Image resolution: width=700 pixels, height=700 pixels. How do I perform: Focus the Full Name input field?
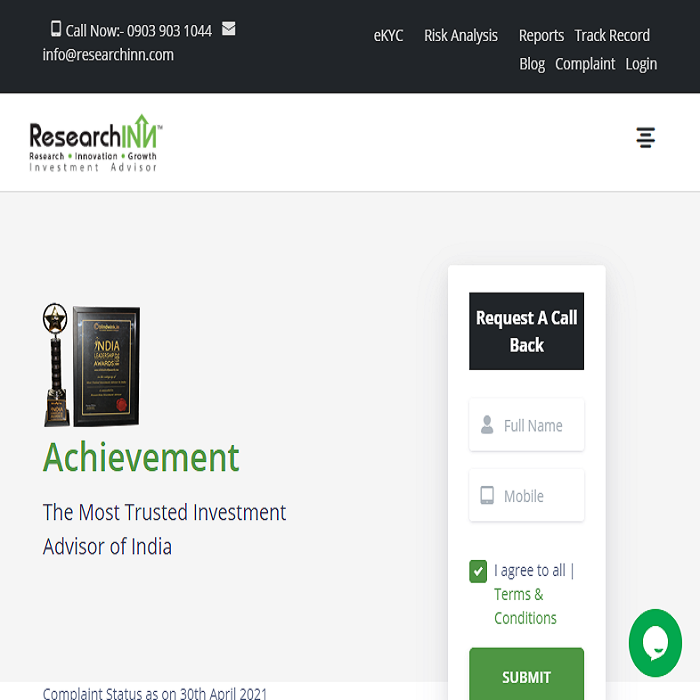538,426
